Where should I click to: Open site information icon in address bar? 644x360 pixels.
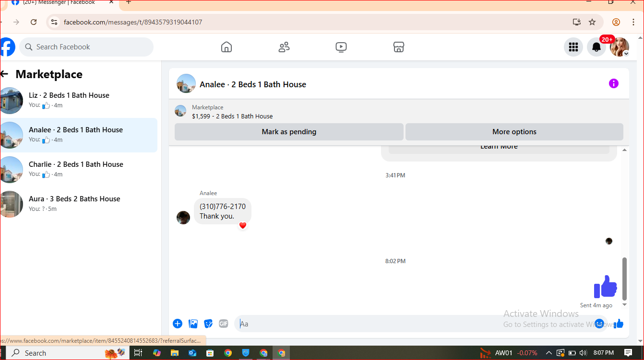point(54,22)
